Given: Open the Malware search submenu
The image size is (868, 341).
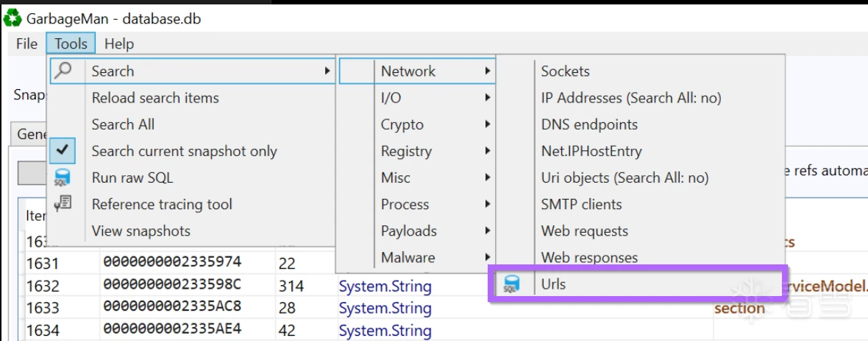Looking at the screenshot, I should pyautogui.click(x=416, y=258).
